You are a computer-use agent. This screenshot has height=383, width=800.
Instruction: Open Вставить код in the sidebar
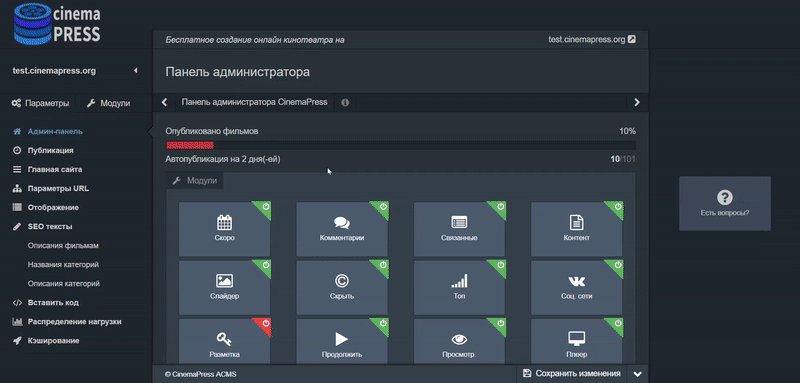point(45,302)
